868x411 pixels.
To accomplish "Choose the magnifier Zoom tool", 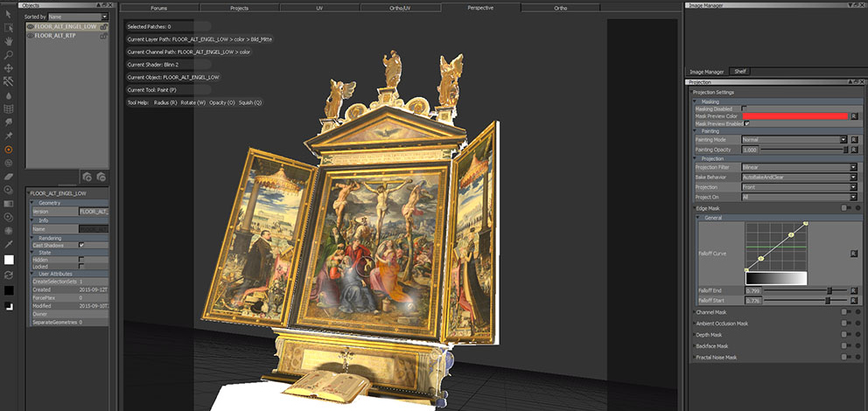I will coord(9,54).
